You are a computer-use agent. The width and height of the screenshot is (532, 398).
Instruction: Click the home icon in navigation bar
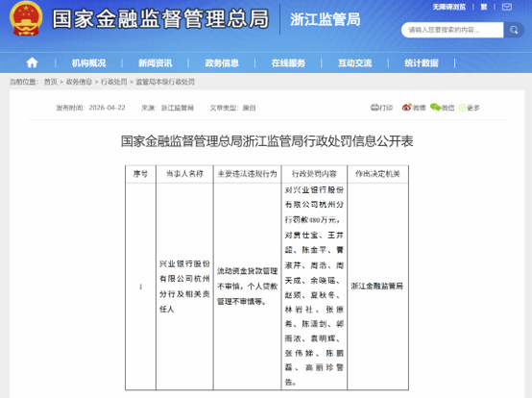pos(32,62)
